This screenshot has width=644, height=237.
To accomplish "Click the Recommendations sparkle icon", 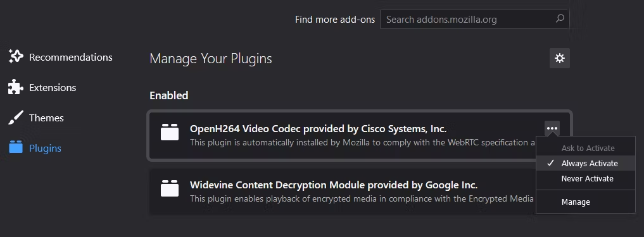I will (x=16, y=57).
